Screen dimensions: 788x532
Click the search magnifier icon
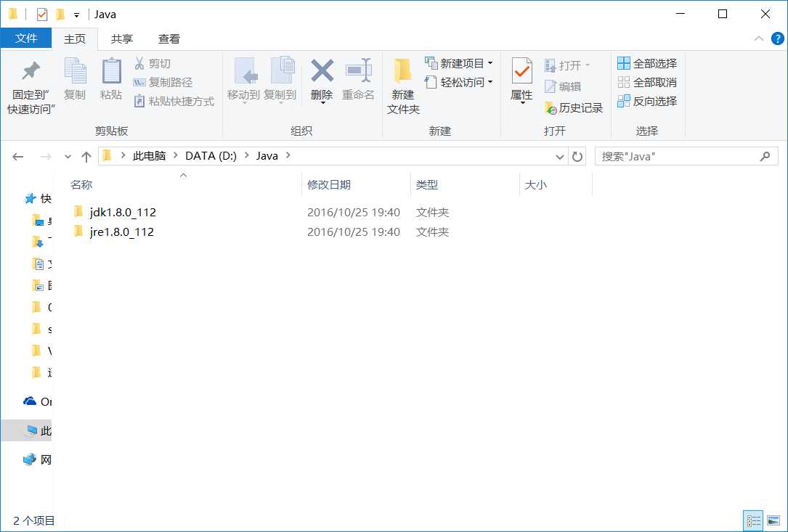pyautogui.click(x=765, y=156)
